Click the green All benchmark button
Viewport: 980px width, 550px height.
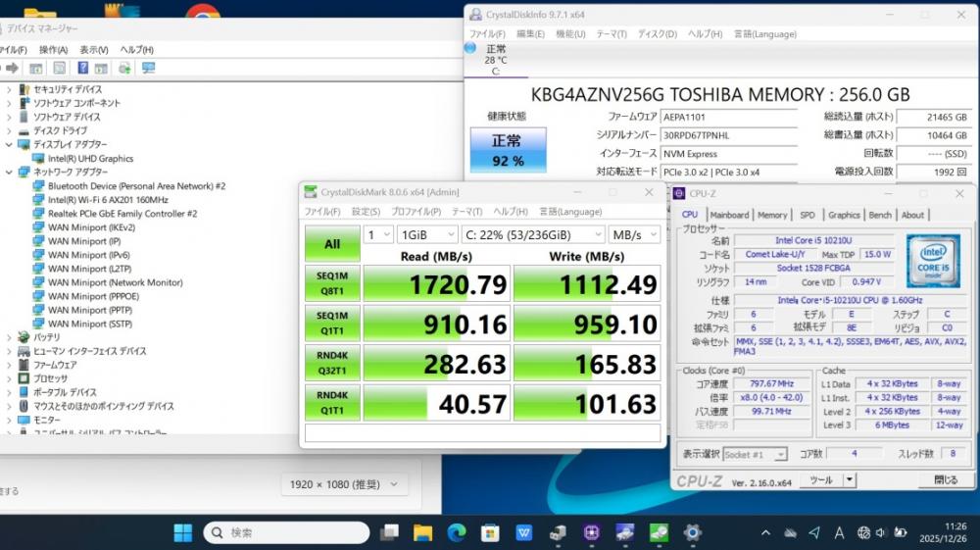point(332,244)
